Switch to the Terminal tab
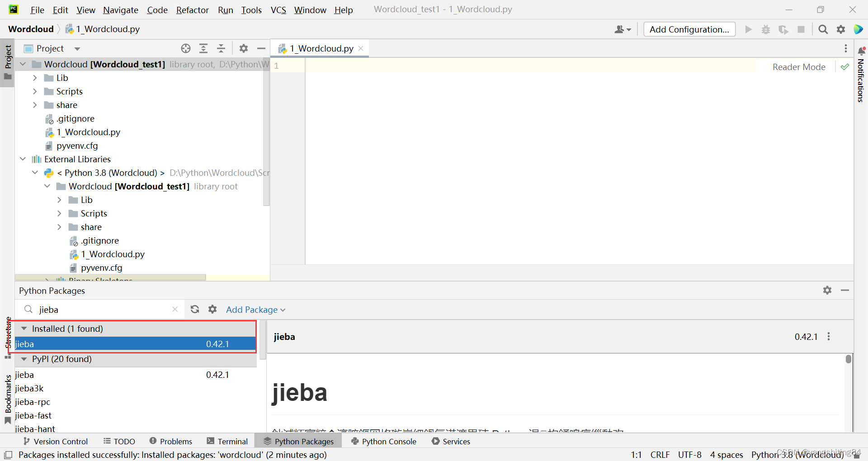Screen dimensions: 868x461 click(227, 441)
